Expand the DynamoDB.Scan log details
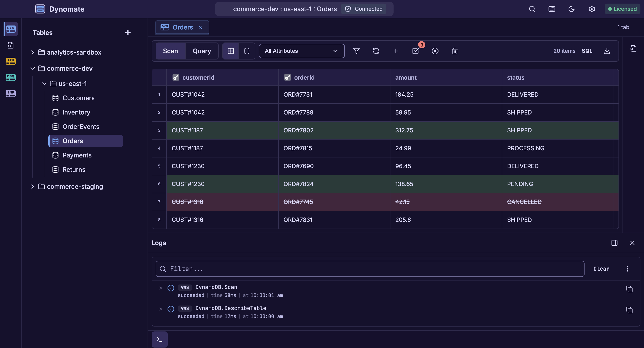The width and height of the screenshot is (644, 348). pyautogui.click(x=161, y=288)
